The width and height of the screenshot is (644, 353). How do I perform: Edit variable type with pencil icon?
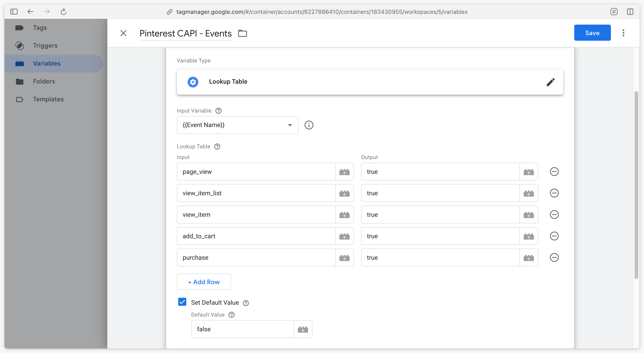[x=551, y=82]
